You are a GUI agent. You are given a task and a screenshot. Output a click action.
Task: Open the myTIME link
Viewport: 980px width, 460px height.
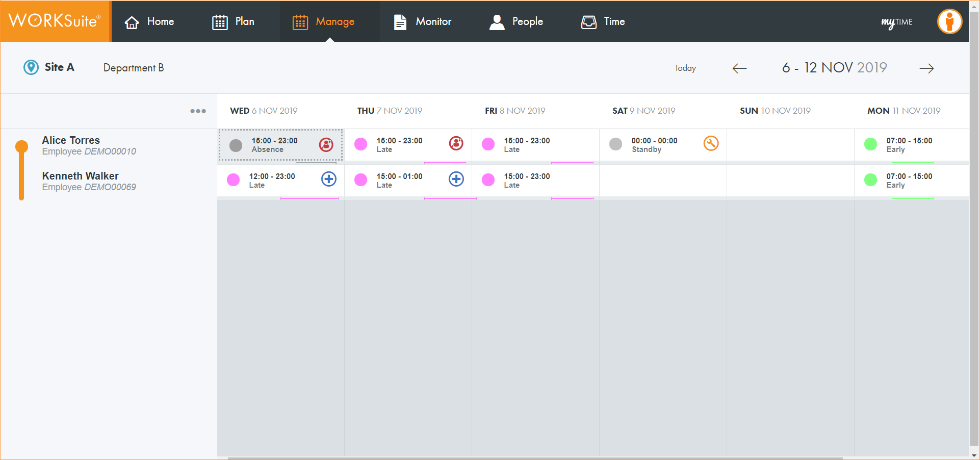(x=896, y=22)
